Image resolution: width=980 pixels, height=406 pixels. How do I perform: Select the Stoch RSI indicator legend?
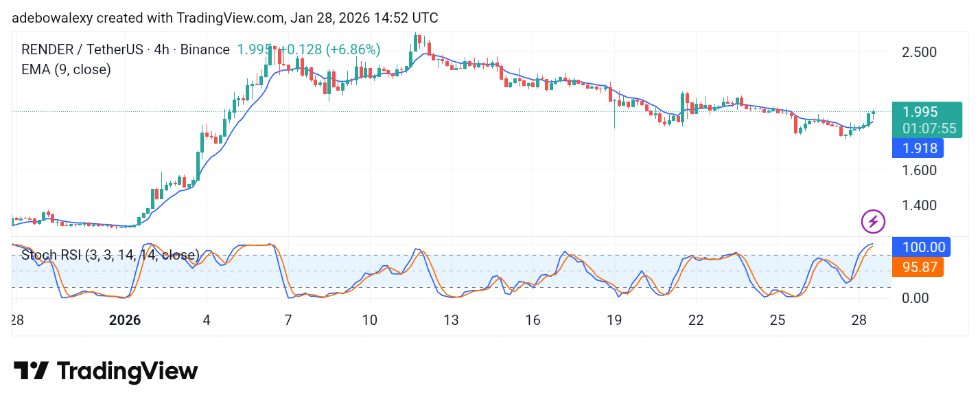click(x=110, y=256)
